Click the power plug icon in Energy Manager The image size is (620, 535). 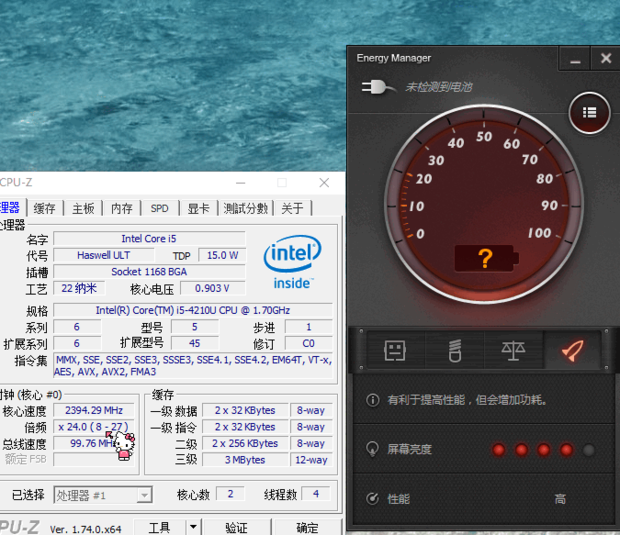pyautogui.click(x=378, y=87)
